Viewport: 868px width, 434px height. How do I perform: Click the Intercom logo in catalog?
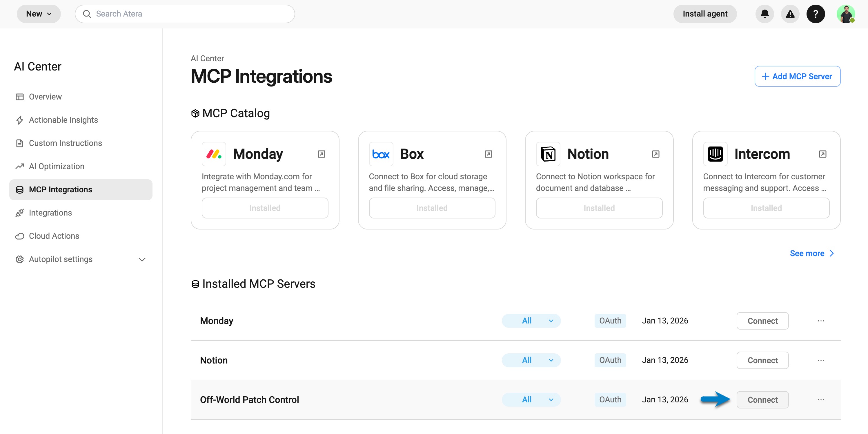click(x=715, y=154)
